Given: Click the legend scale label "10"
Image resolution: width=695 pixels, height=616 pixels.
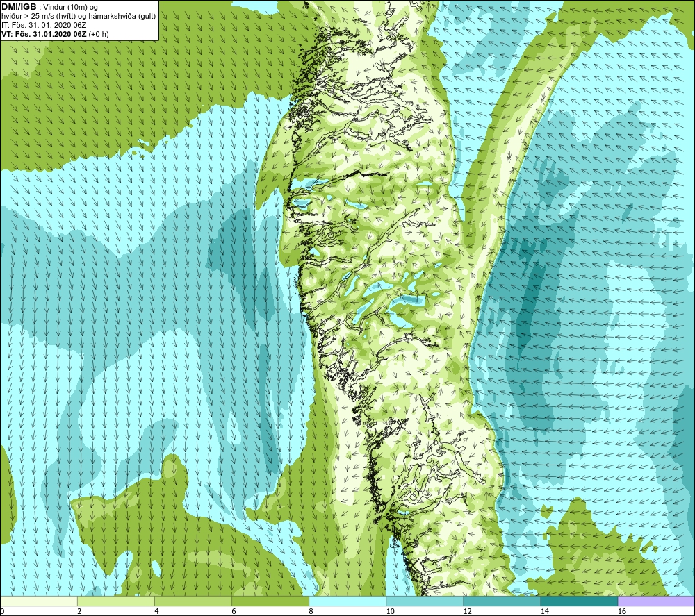Looking at the screenshot, I should (390, 611).
